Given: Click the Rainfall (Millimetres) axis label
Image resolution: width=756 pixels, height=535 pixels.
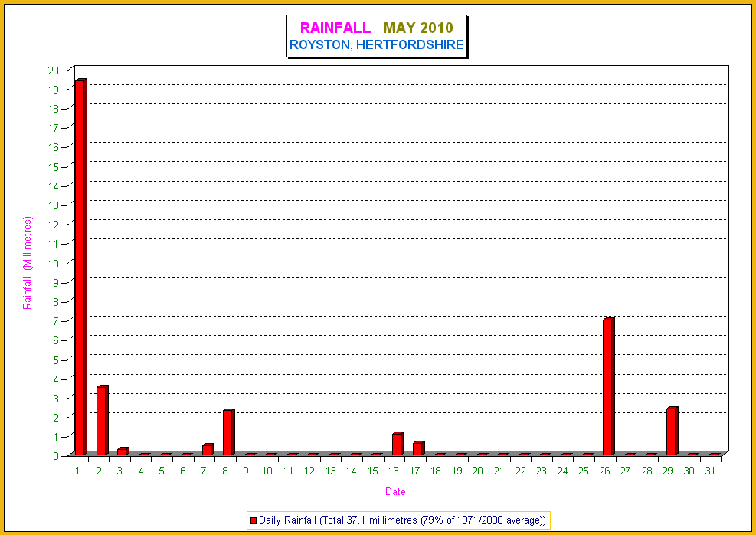Looking at the screenshot, I should 28,263.
